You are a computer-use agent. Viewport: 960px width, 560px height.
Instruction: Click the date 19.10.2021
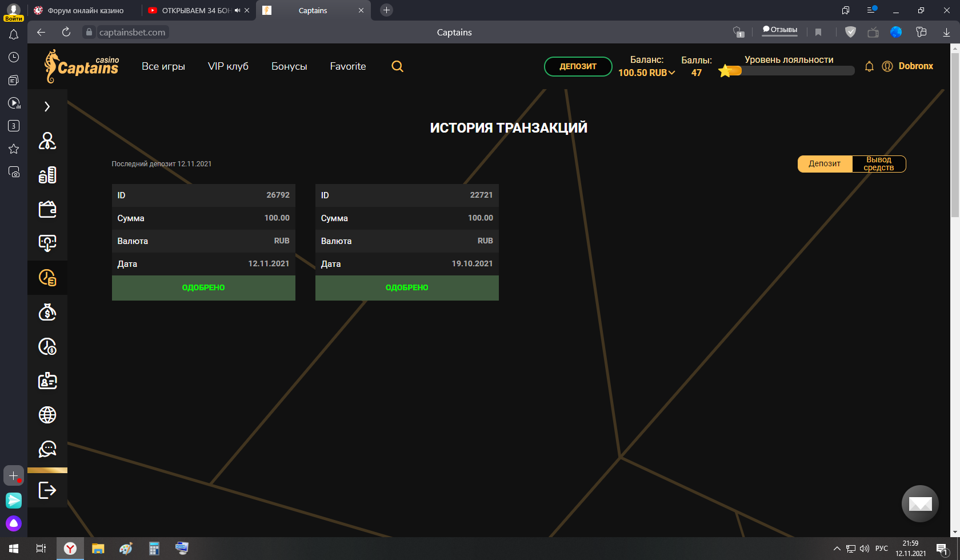[472, 263]
